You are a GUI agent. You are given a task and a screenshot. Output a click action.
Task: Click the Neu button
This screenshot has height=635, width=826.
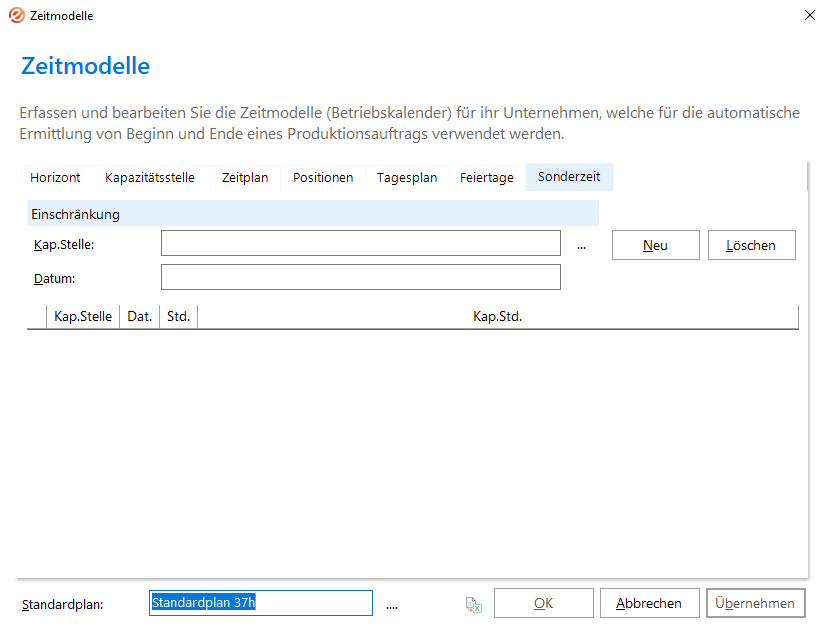point(655,245)
